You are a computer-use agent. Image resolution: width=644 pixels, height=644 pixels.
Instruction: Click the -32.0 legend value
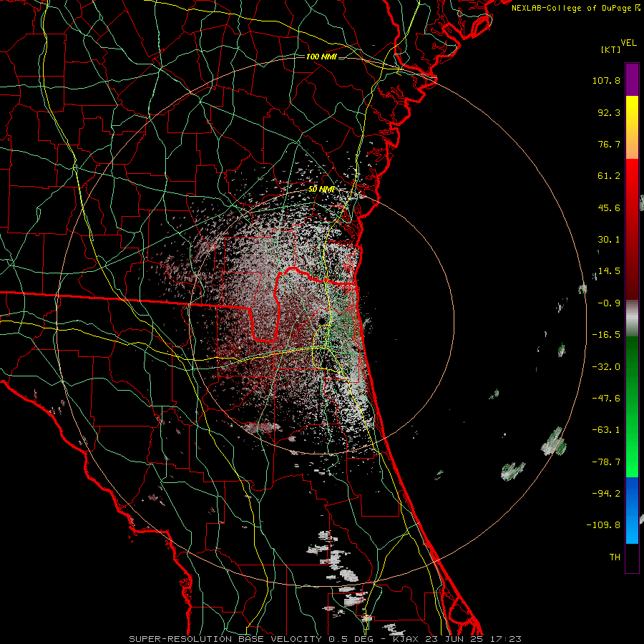point(606,367)
